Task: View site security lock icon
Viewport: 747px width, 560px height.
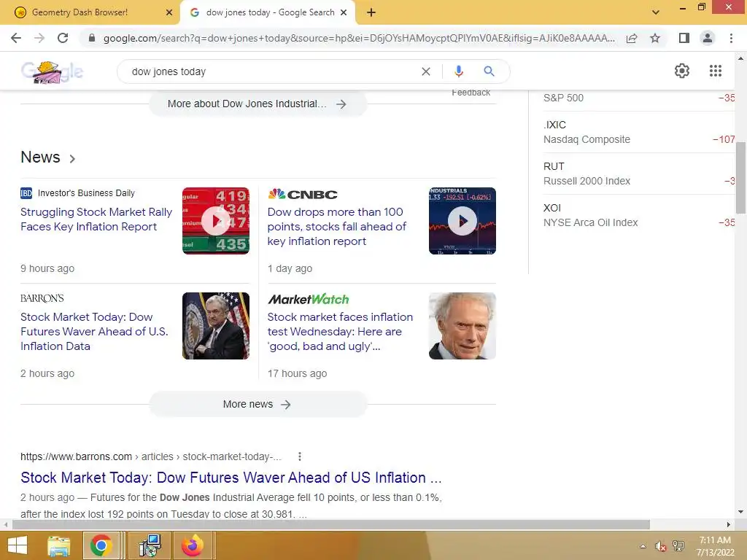Action: point(92,38)
